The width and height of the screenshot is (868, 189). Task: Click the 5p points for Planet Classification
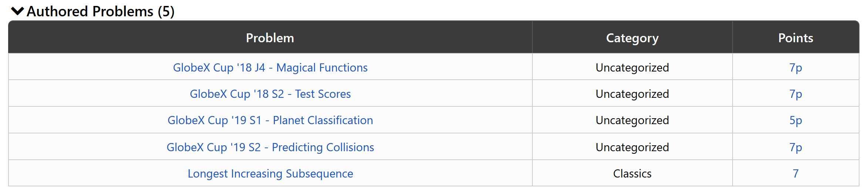click(795, 120)
